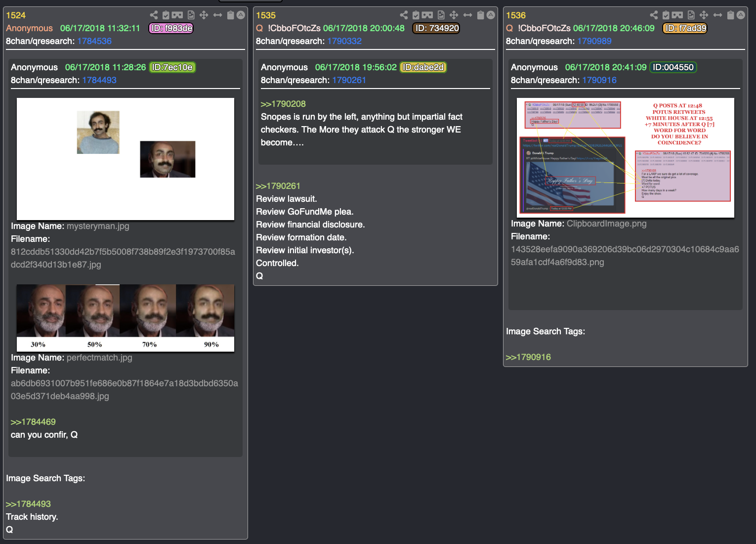Click the plain clipboard icon on post 1524
This screenshot has width=756, height=544.
tap(230, 15)
